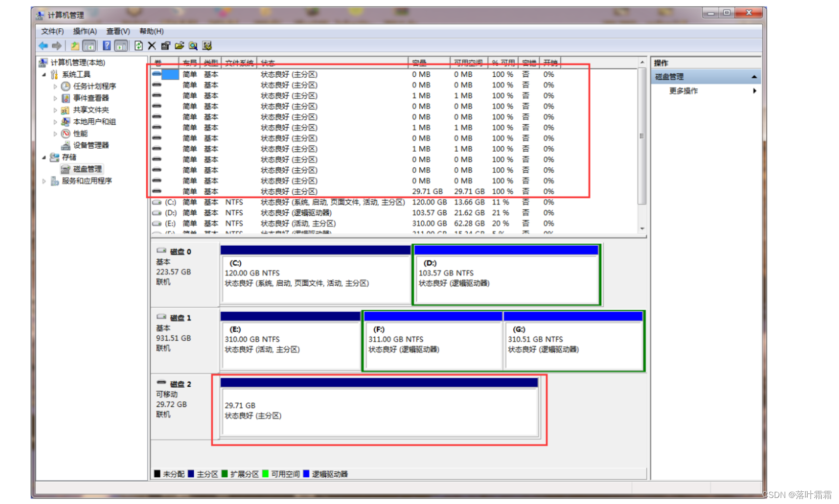Sort by the % 可用 column header
This screenshot has height=504, width=839.
[503, 63]
